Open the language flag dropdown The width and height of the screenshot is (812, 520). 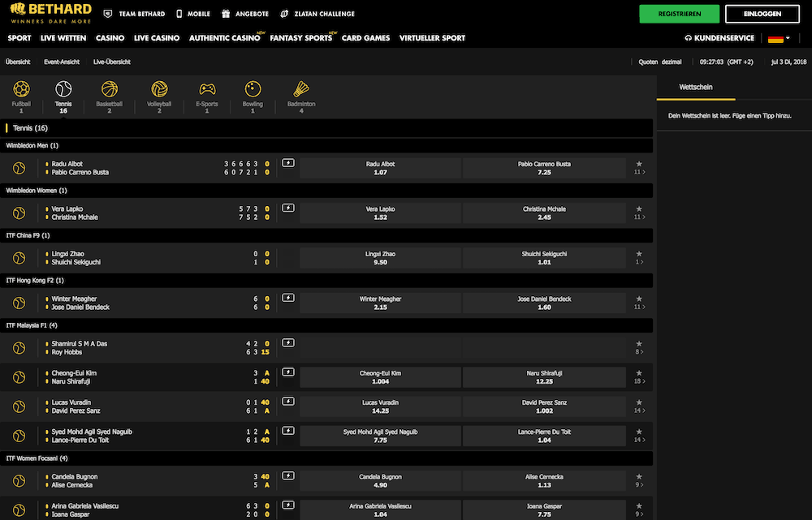[x=778, y=38]
